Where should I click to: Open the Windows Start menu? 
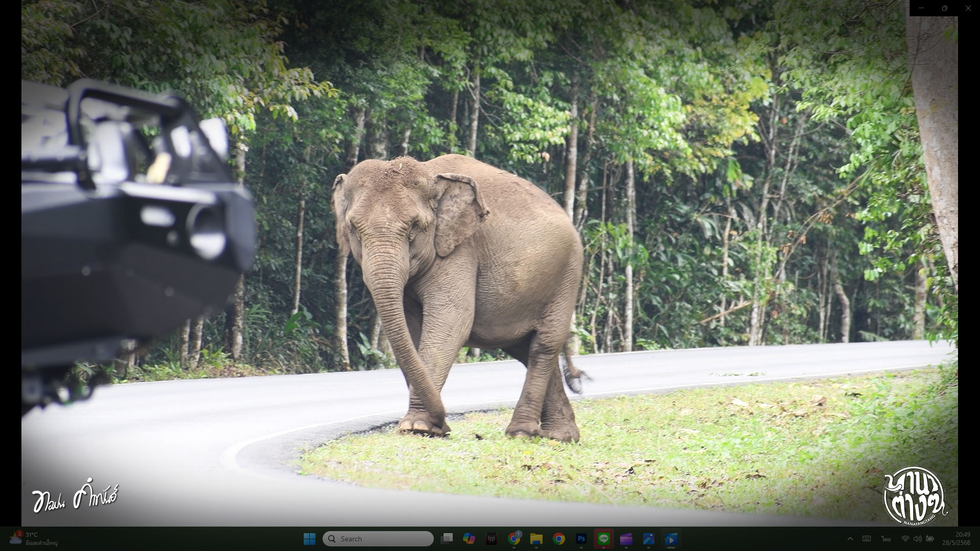point(309,539)
